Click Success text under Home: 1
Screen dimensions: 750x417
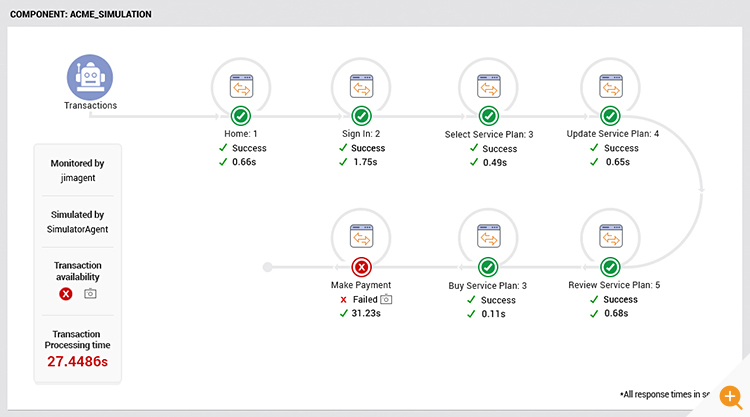[249, 148]
